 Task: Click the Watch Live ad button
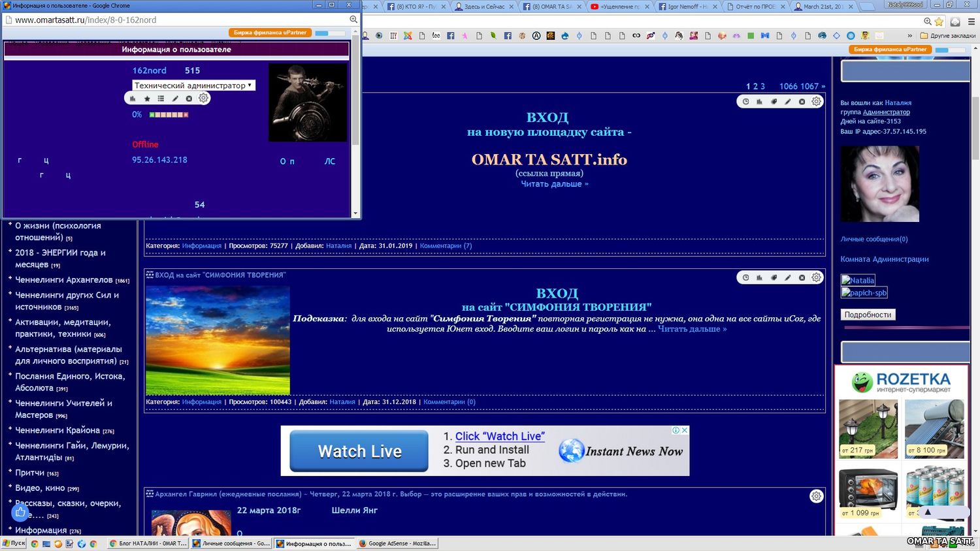(x=359, y=451)
